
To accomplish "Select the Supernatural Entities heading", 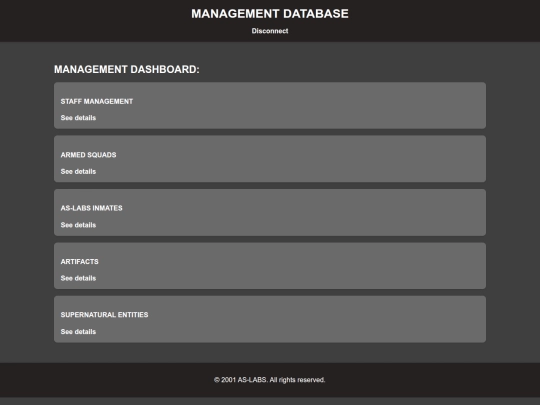I will 104,315.
